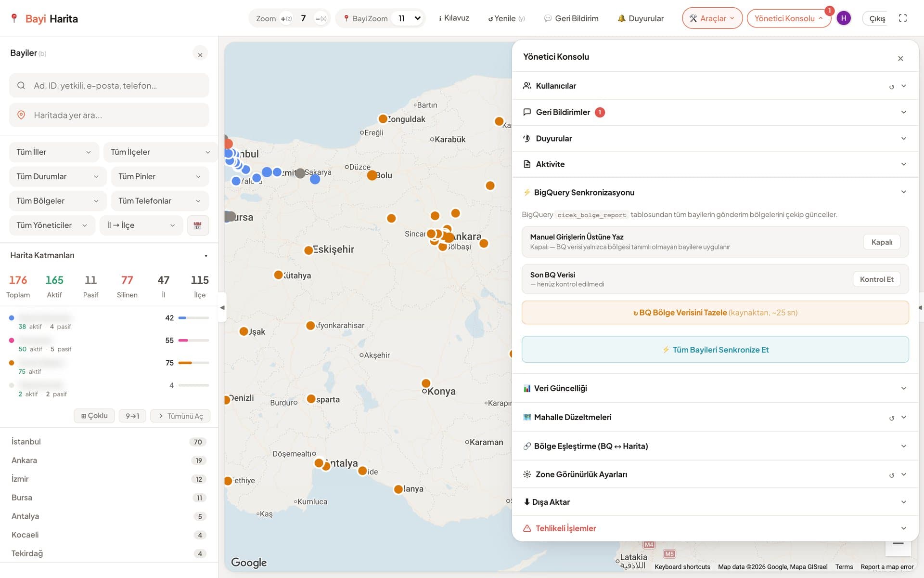The height and width of the screenshot is (578, 924).
Task: Click the orange progress bar for 75 row
Action: pyautogui.click(x=193, y=363)
